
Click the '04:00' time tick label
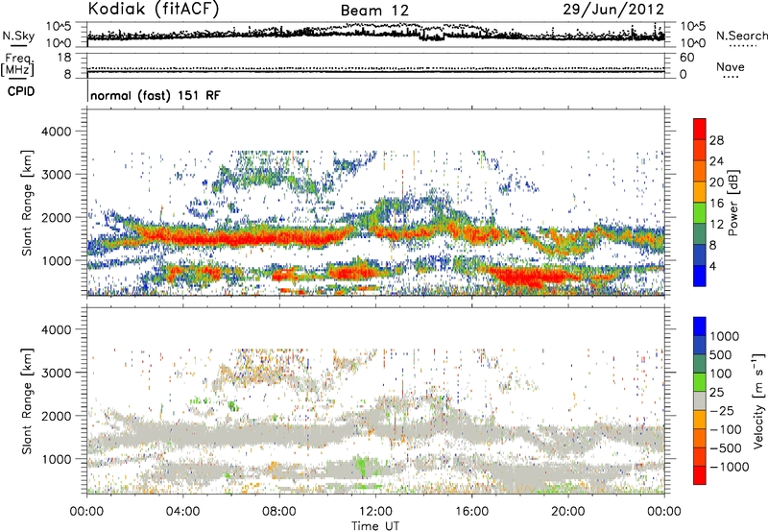(182, 512)
